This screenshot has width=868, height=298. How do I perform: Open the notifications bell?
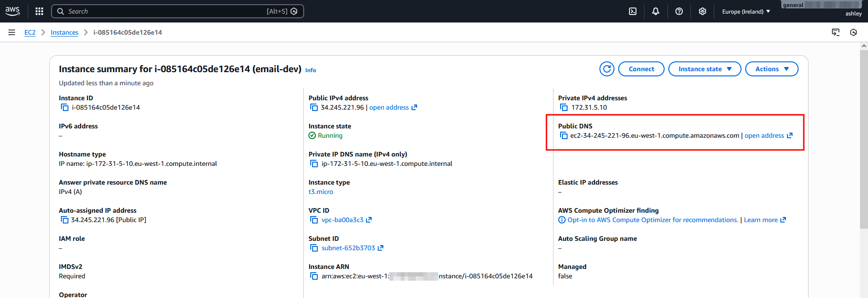(656, 11)
